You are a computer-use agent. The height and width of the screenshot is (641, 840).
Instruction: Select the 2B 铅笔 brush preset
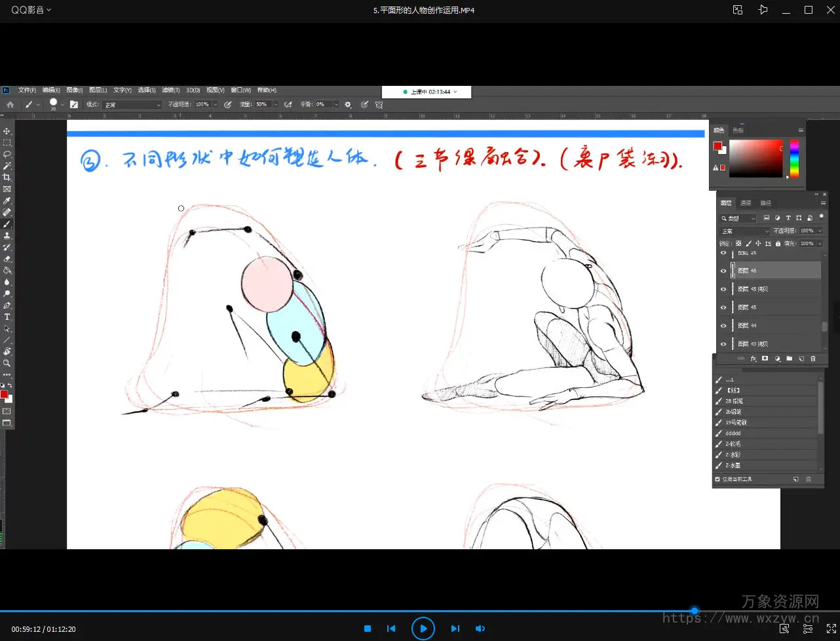tap(734, 401)
